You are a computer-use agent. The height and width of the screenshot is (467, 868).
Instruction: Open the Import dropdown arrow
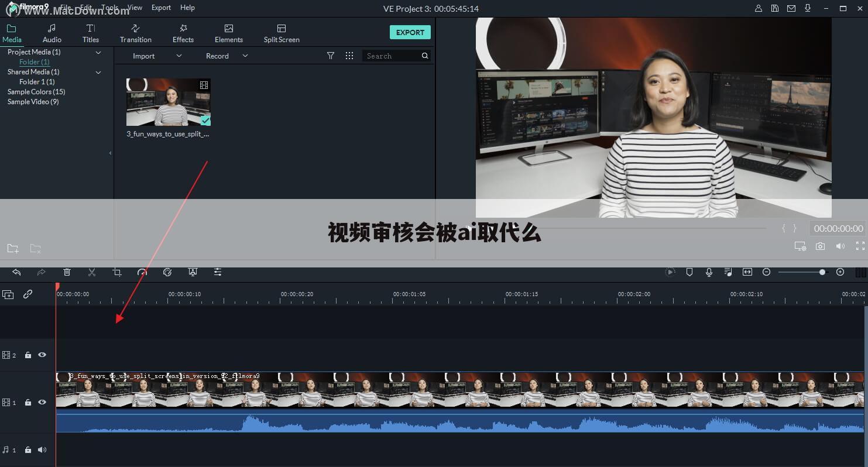click(x=179, y=56)
